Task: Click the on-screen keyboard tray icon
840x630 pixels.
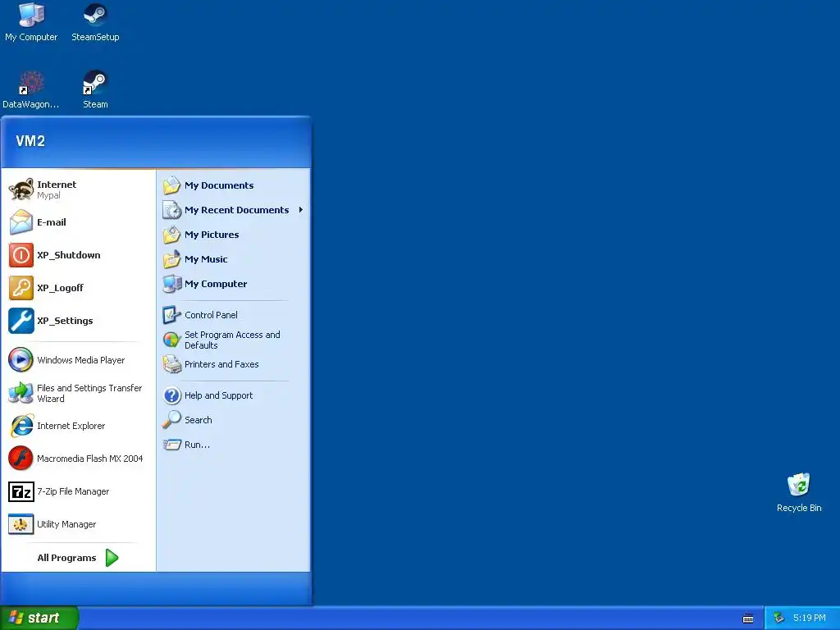Action: tap(748, 619)
